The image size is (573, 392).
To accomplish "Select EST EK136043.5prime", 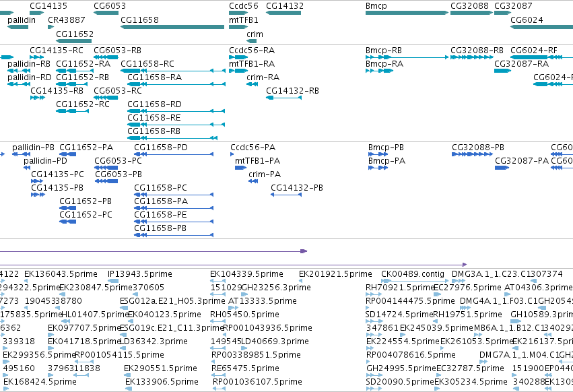I will pyautogui.click(x=26, y=281).
